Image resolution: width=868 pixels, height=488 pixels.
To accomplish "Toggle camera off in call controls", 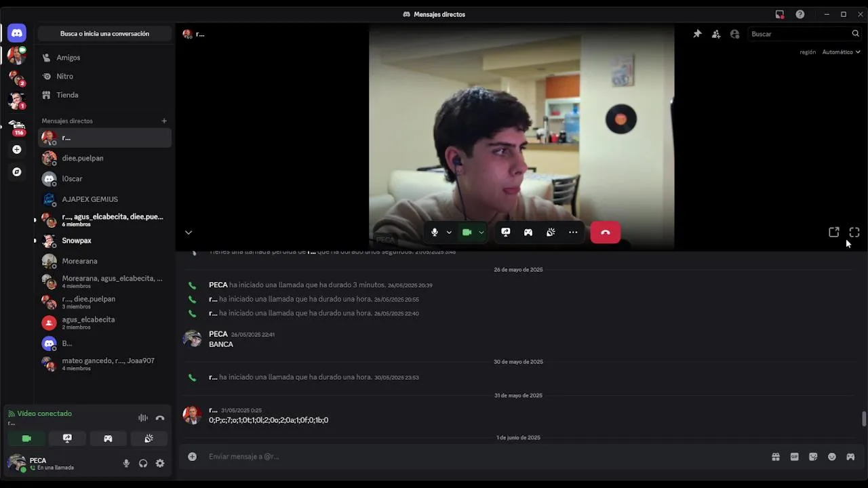I will click(467, 232).
